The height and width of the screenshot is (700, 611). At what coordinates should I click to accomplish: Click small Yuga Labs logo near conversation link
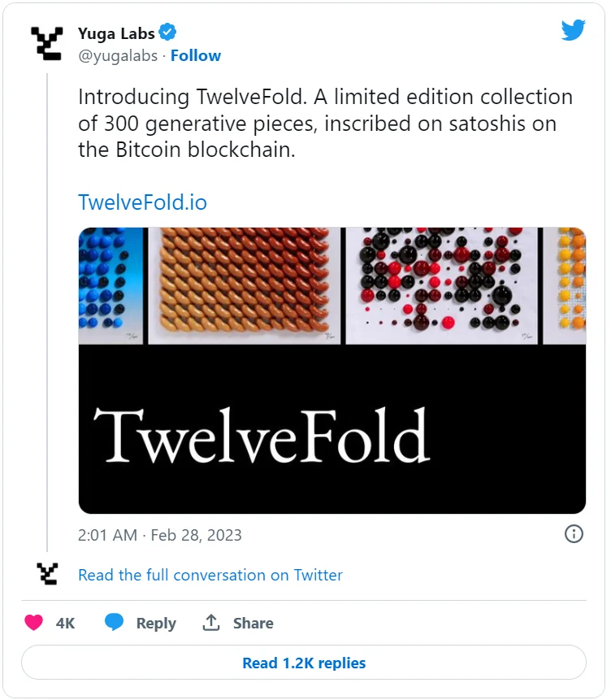click(47, 574)
